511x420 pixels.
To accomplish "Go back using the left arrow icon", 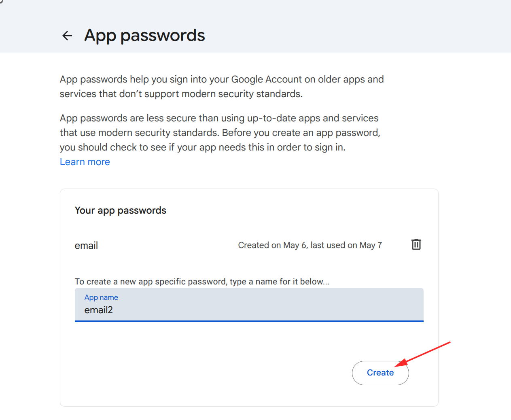I will point(67,36).
